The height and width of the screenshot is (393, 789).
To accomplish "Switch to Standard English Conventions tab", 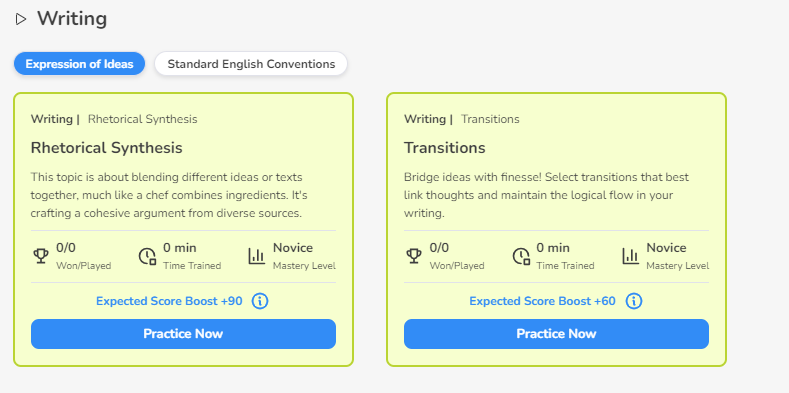I will pos(251,64).
